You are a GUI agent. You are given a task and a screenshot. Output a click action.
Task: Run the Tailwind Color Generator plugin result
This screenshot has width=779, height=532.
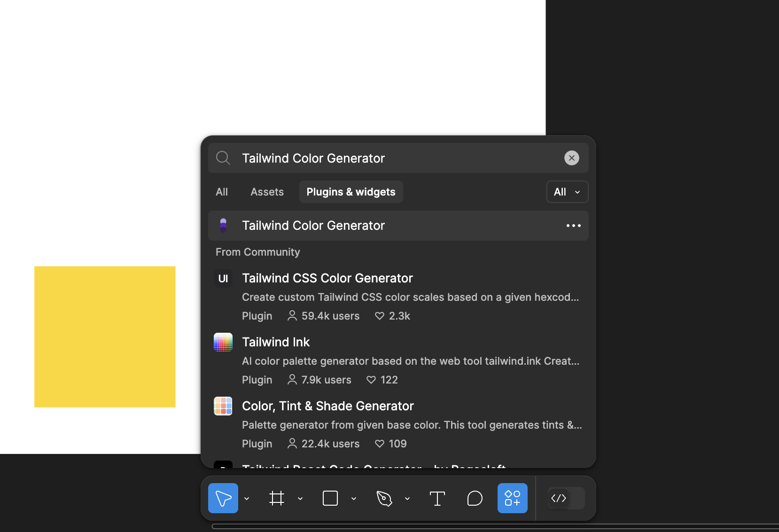[x=398, y=226]
